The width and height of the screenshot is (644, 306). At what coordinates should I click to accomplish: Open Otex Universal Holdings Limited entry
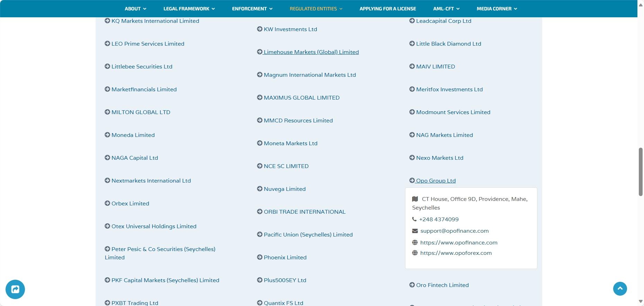point(154,226)
